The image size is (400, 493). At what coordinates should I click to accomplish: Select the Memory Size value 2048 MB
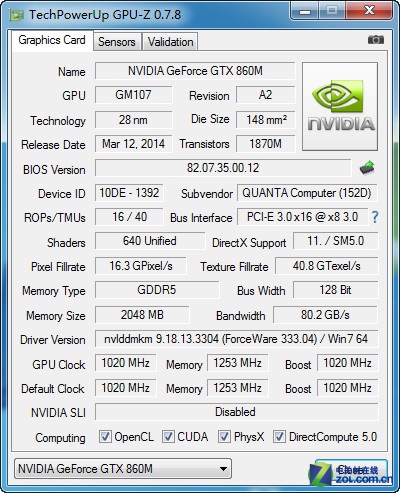(x=142, y=315)
